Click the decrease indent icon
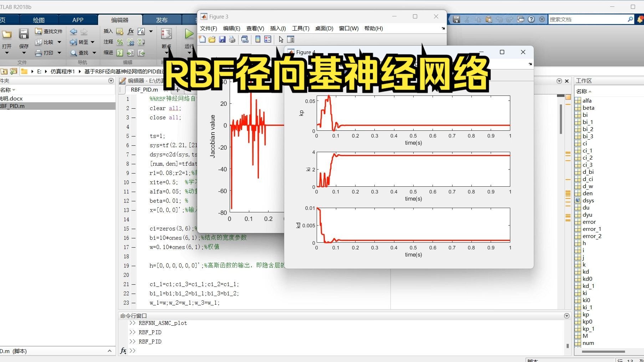The height and width of the screenshot is (362, 644). tap(141, 53)
